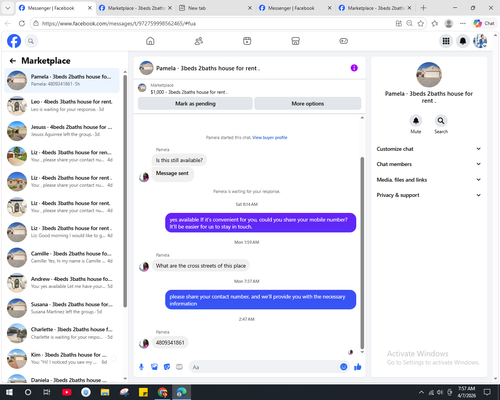The height and width of the screenshot is (400, 500).
Task: Open the Friends icon in top navigation
Action: click(x=199, y=41)
